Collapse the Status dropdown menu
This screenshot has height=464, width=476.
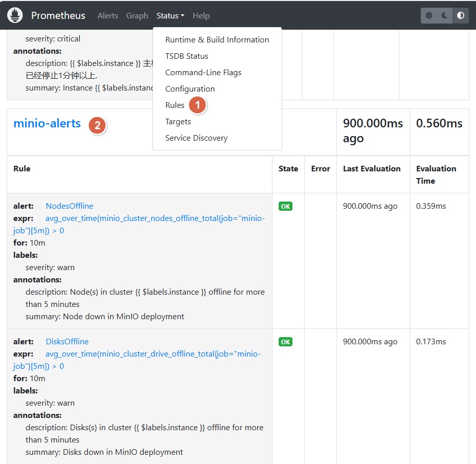[x=170, y=16]
